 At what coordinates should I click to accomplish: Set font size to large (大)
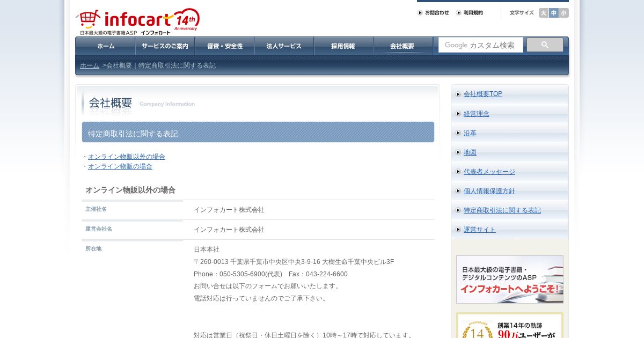click(544, 13)
